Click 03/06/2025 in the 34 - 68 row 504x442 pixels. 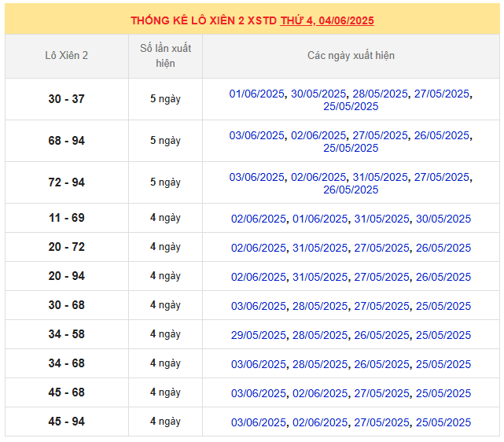coord(259,364)
